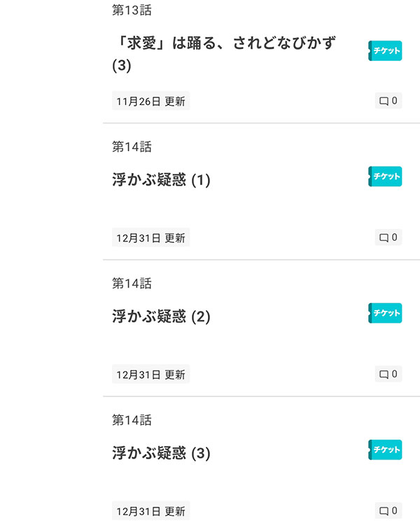The width and height of the screenshot is (420, 525).
Task: Open episode 浮かぶ疑惑 (1)
Action: 161,180
